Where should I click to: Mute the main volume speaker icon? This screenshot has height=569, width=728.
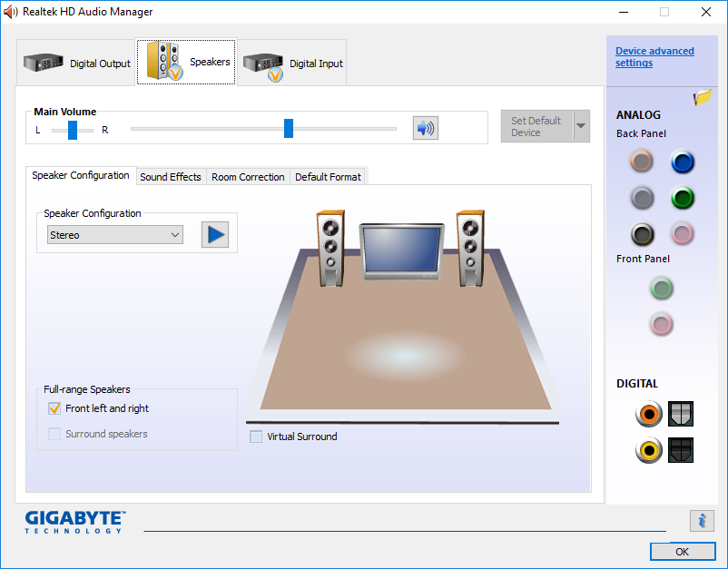point(426,128)
